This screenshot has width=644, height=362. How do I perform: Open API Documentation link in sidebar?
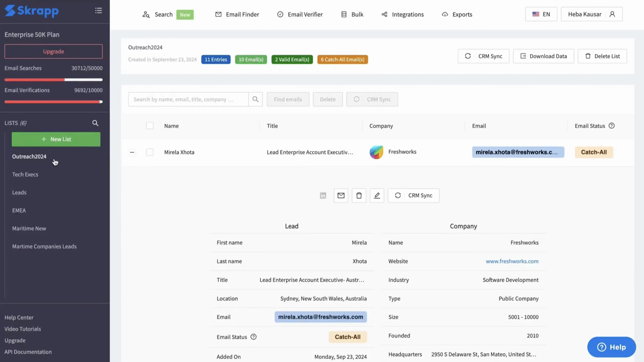pyautogui.click(x=28, y=352)
